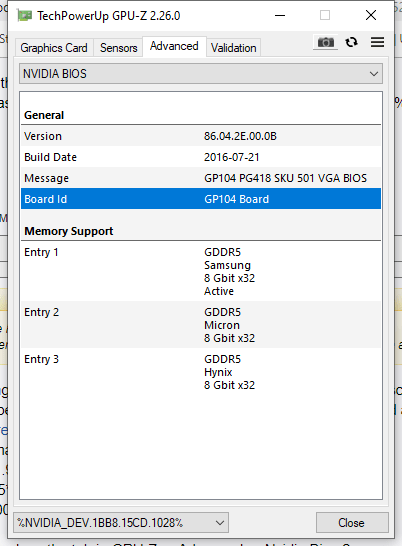Click the Close button
This screenshot has width=402, height=546.
[352, 522]
